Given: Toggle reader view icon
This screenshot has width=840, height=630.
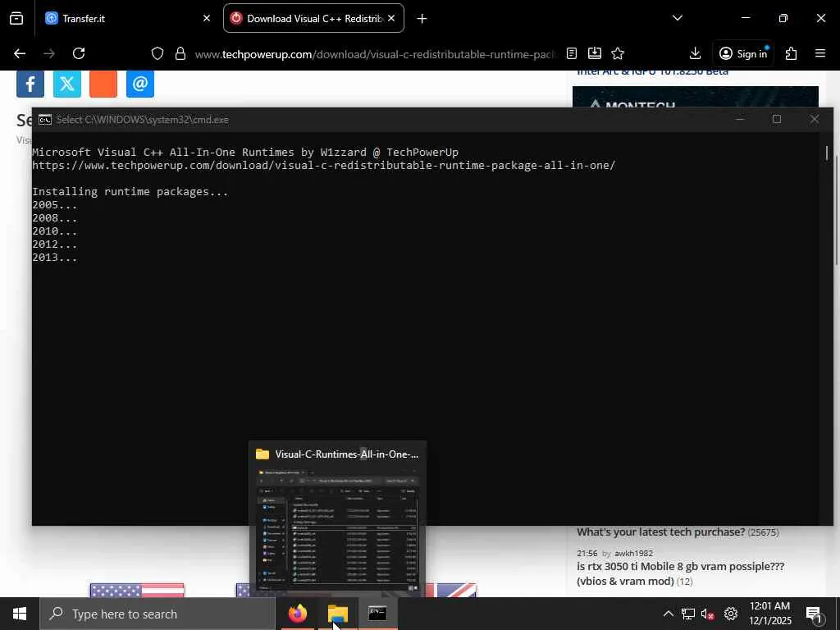Looking at the screenshot, I should pyautogui.click(x=572, y=53).
